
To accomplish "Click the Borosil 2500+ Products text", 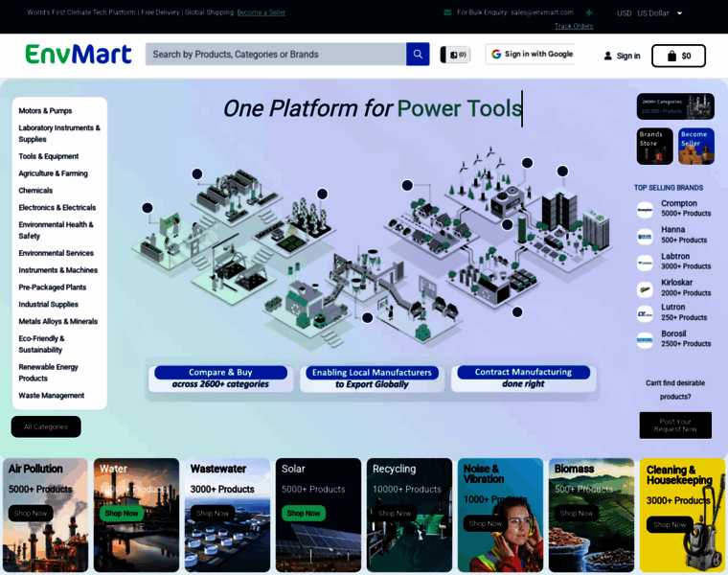I will (686, 338).
